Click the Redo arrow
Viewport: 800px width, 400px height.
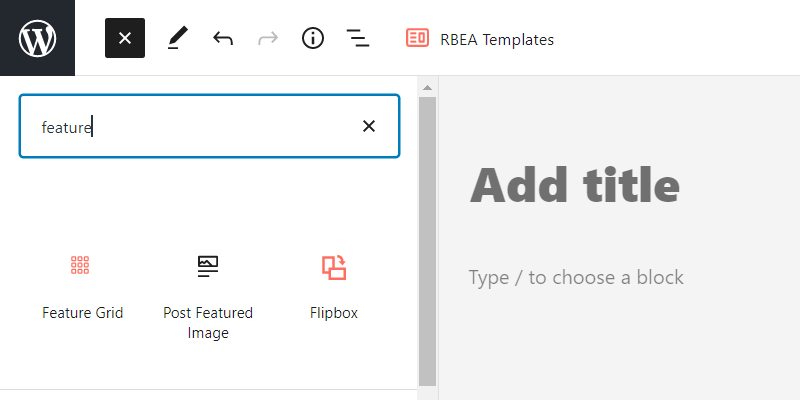(x=268, y=38)
